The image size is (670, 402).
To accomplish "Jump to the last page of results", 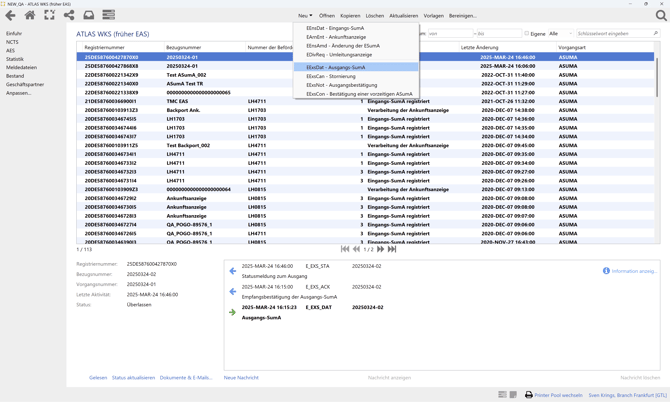I will [392, 249].
